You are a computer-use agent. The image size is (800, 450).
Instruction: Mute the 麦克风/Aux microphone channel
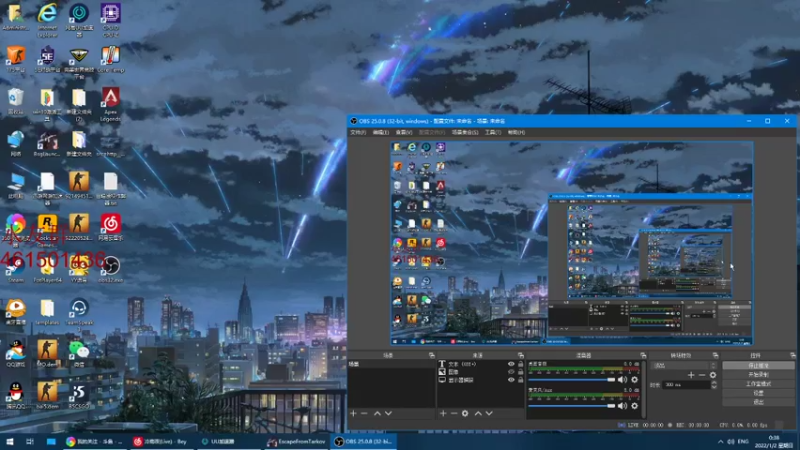click(622, 406)
